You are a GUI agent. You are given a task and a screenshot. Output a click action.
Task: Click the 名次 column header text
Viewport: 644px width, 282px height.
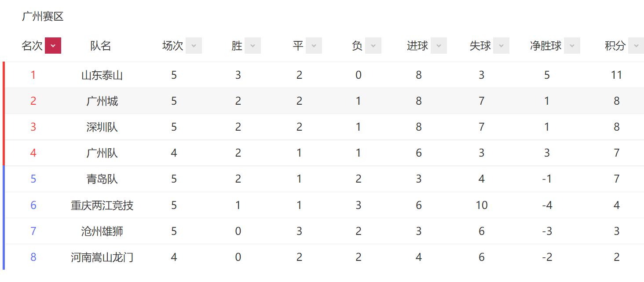coord(32,46)
